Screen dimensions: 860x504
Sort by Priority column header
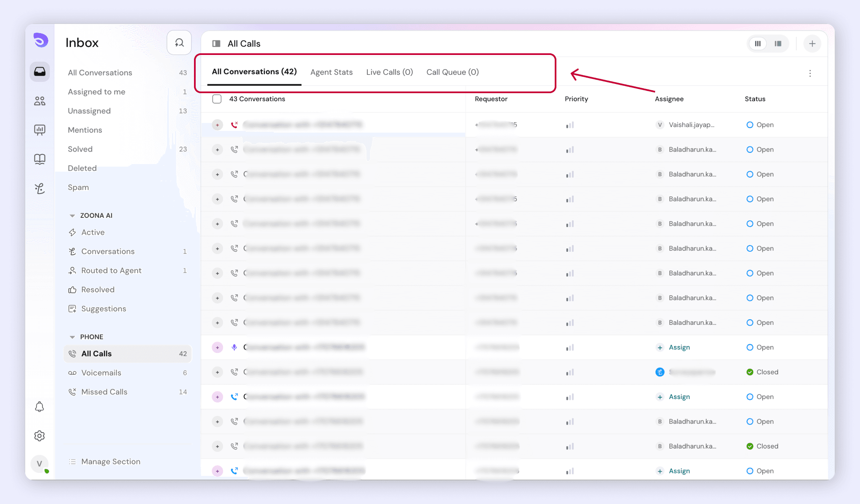pos(576,99)
